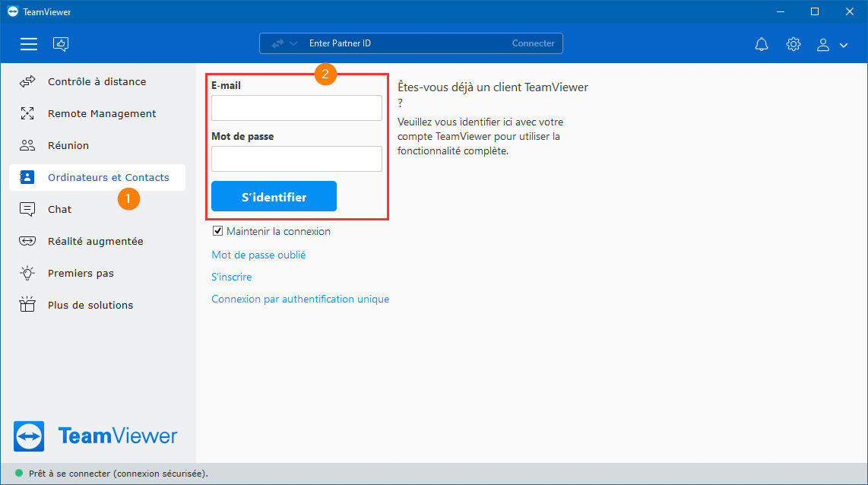Select Contrôle à distance menu item
The width and height of the screenshot is (868, 485).
pyautogui.click(x=97, y=82)
